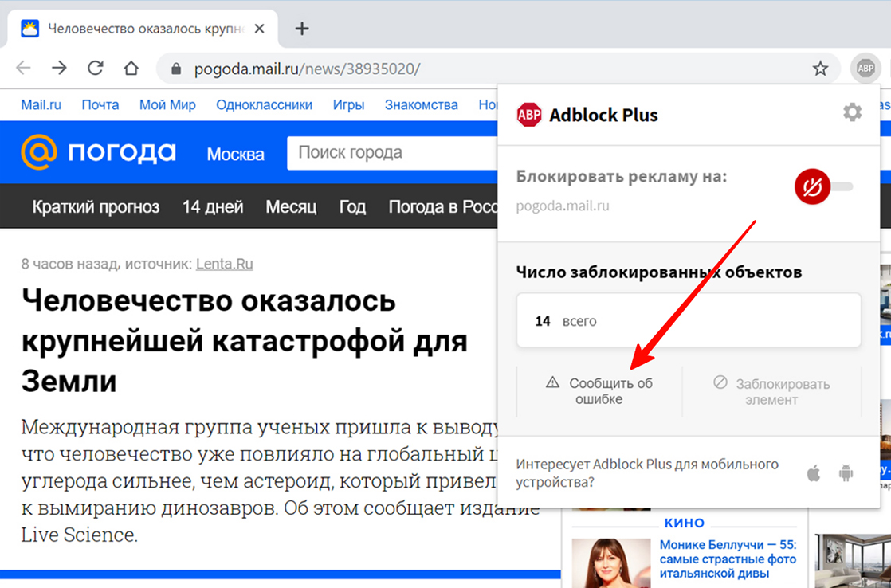
Task: Bookmark this page with the star icon
Action: [820, 69]
